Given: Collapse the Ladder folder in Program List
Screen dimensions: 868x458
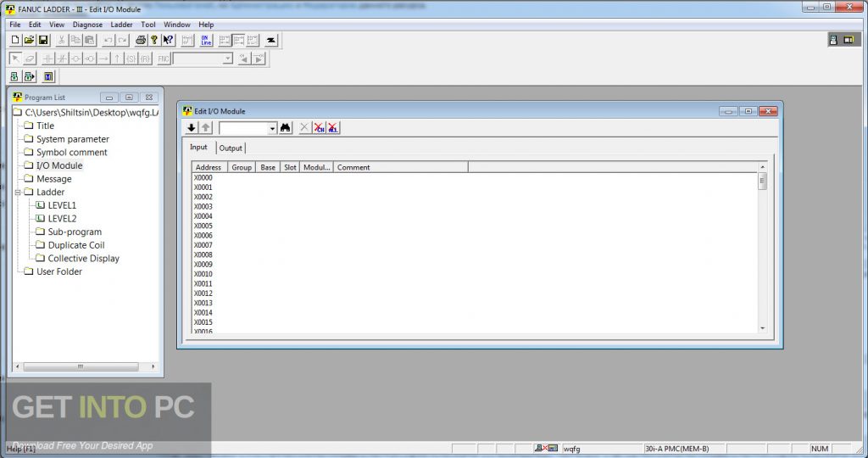Looking at the screenshot, I should (x=18, y=193).
